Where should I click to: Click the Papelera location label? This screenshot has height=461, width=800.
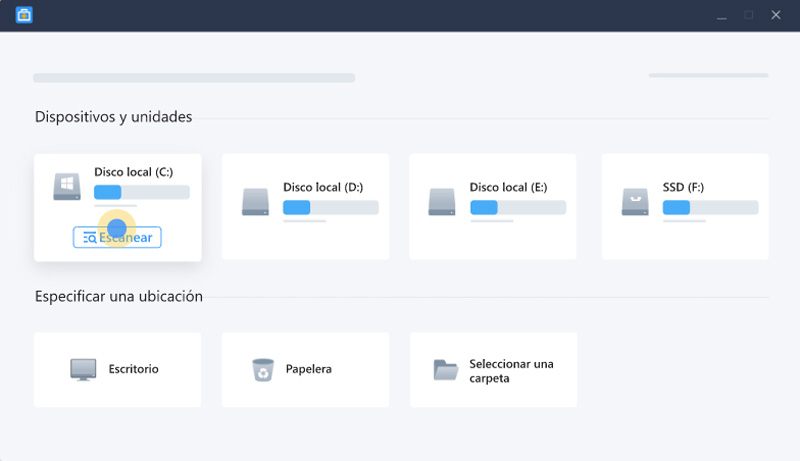tap(308, 369)
